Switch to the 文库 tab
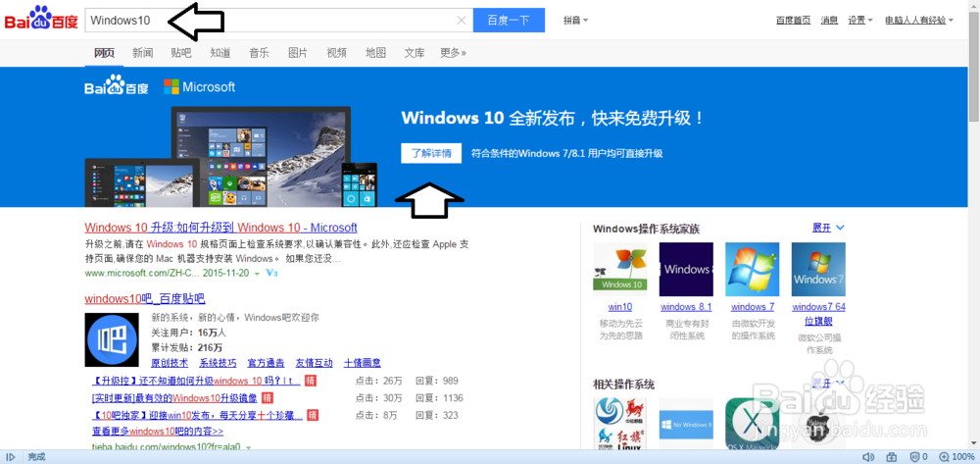The width and height of the screenshot is (980, 464). click(415, 53)
